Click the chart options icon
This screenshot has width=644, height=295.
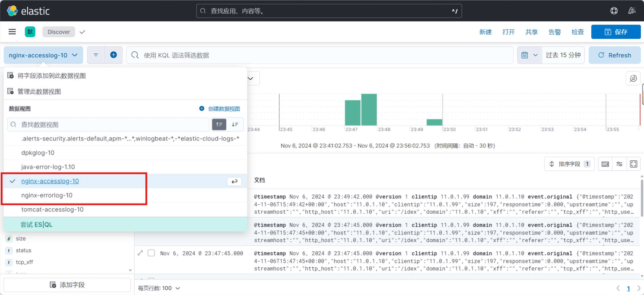pyautogui.click(x=633, y=78)
